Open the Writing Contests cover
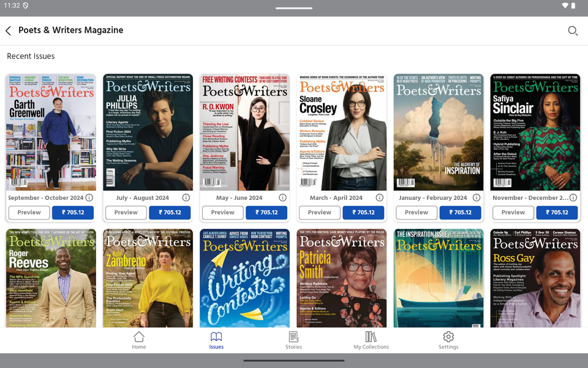588x368 pixels. [x=244, y=278]
